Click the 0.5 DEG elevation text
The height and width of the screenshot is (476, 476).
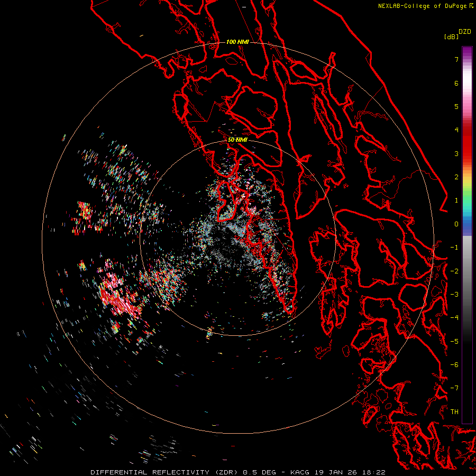[x=260, y=472]
